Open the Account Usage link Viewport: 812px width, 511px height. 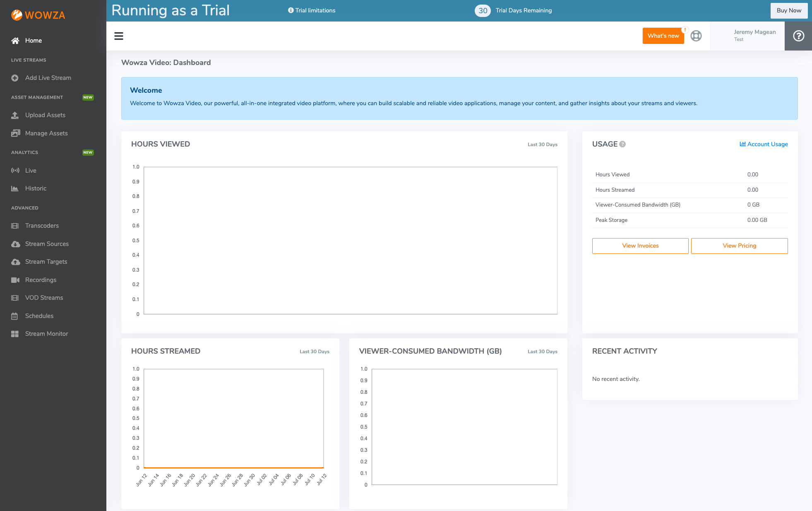tap(764, 144)
